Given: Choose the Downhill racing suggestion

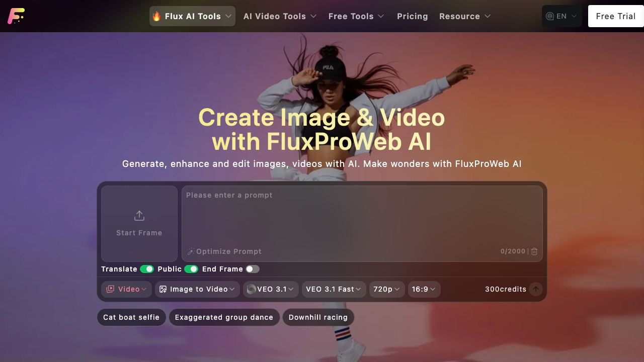Looking at the screenshot, I should [318, 317].
